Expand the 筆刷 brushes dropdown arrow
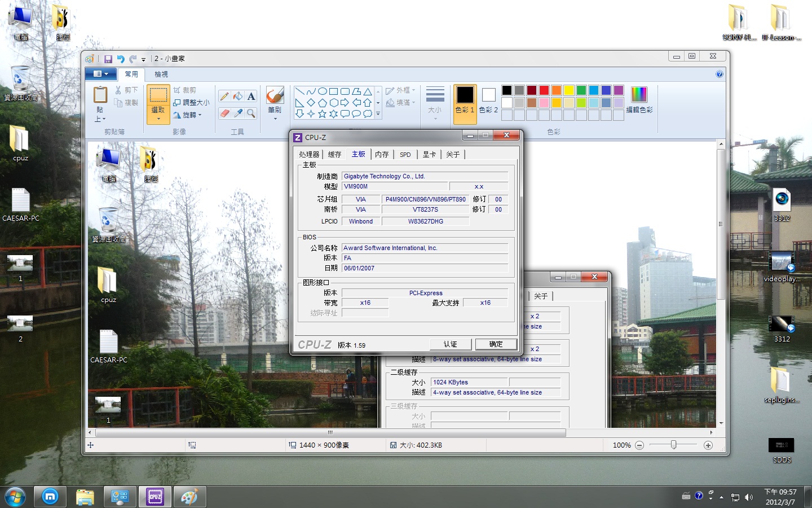The height and width of the screenshot is (508, 812). click(275, 119)
